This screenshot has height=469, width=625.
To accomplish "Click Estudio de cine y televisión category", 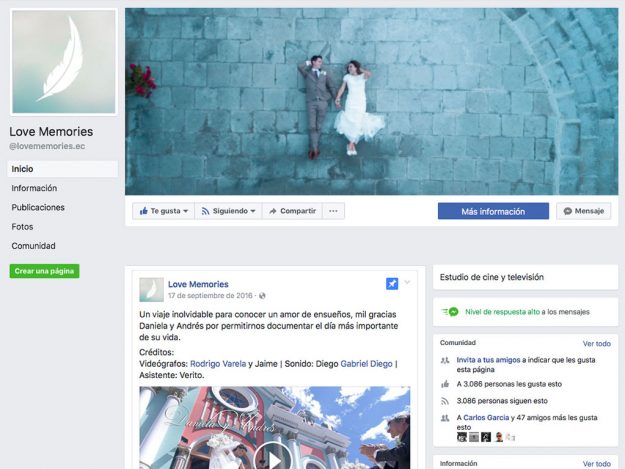I will click(491, 277).
